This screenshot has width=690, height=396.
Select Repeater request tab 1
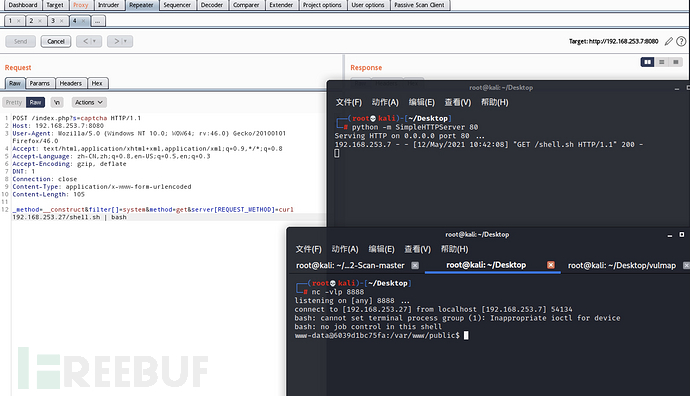pyautogui.click(x=14, y=21)
